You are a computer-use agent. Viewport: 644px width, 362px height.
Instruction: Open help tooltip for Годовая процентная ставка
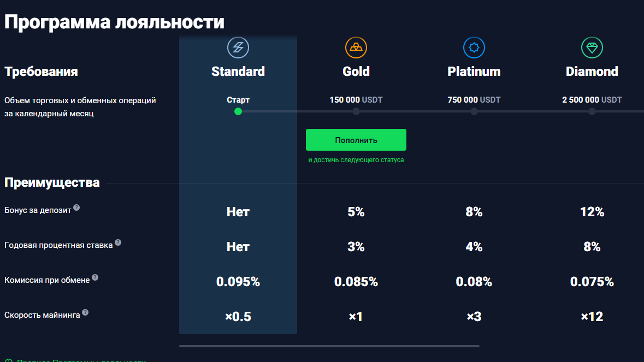[118, 242]
